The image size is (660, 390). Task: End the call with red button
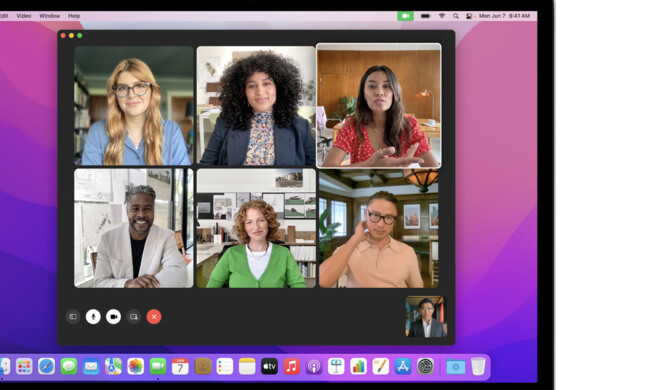[x=154, y=317]
